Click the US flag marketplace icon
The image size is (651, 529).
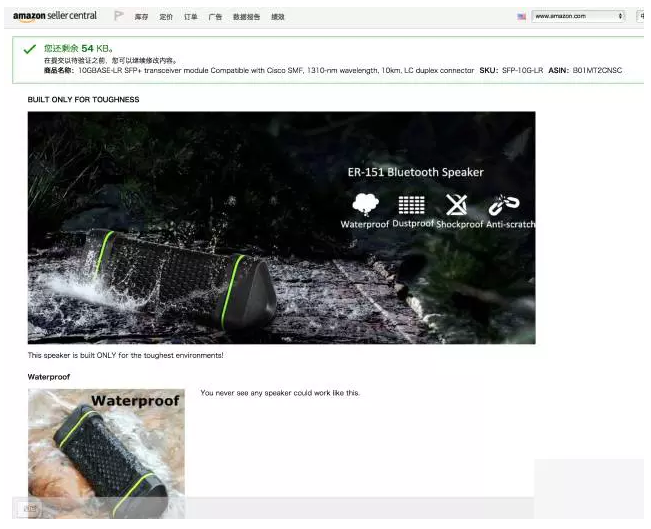click(521, 17)
